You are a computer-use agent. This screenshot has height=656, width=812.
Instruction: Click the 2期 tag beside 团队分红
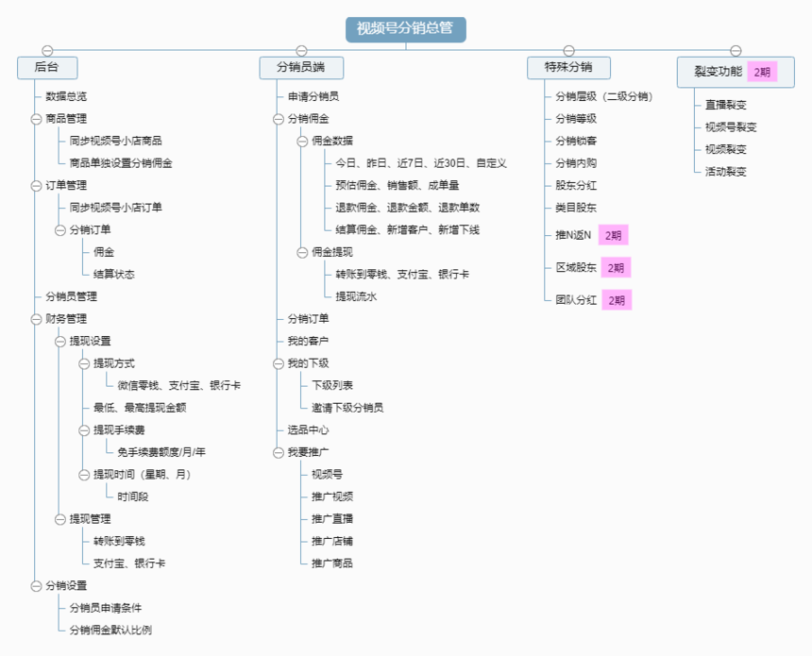(617, 300)
